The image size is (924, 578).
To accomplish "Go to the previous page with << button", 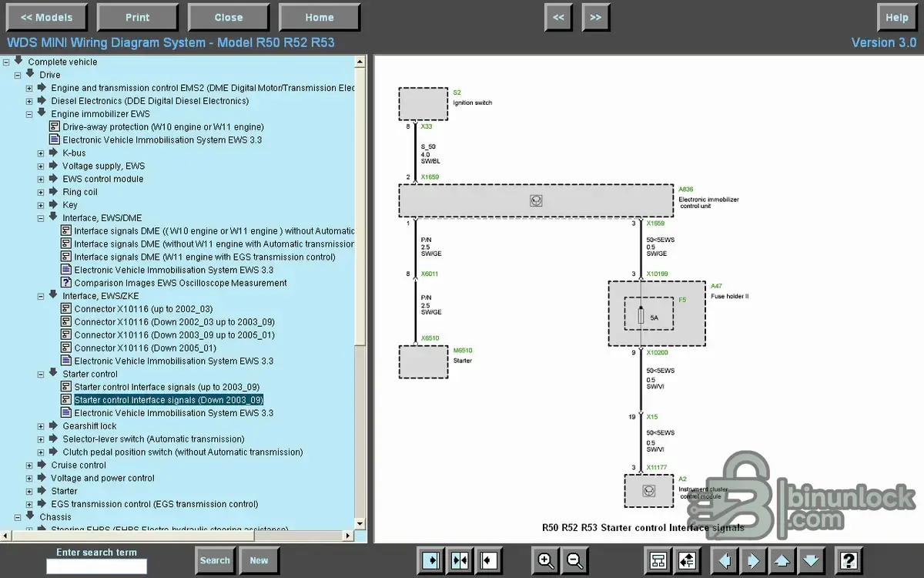I will coord(558,17).
